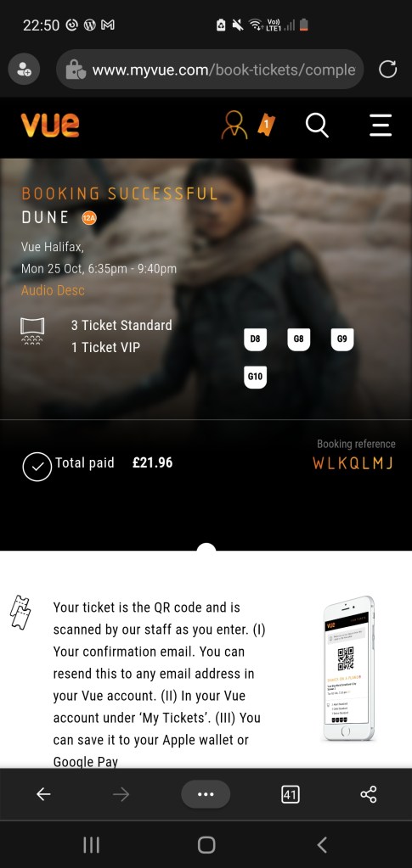Tap the booking reference WLKQLMJ
The width and height of the screenshot is (412, 868).
pos(353,463)
